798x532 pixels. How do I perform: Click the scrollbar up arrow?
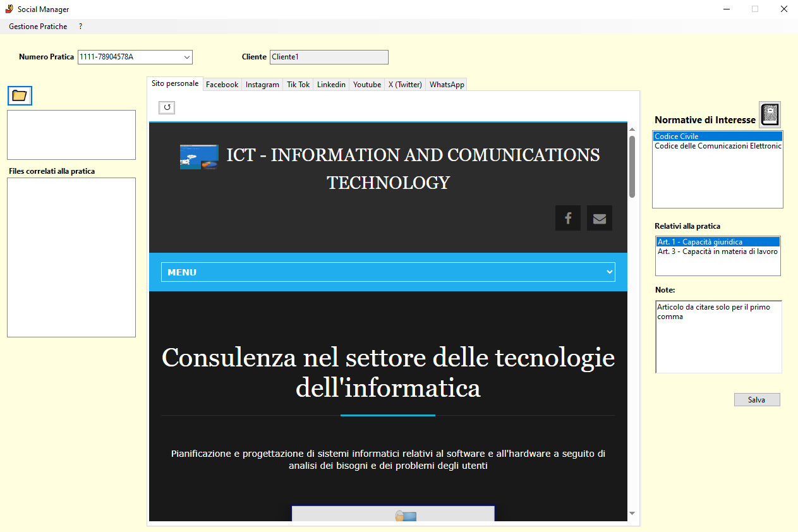click(632, 129)
